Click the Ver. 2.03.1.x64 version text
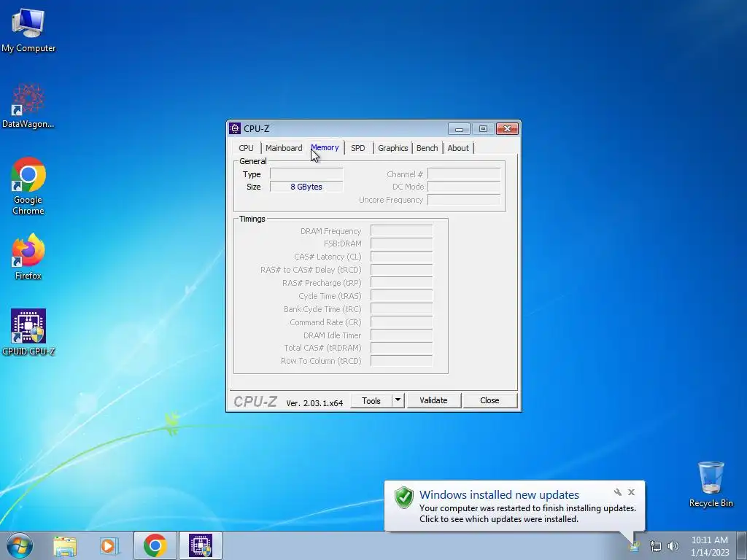The width and height of the screenshot is (747, 560). pyautogui.click(x=314, y=402)
